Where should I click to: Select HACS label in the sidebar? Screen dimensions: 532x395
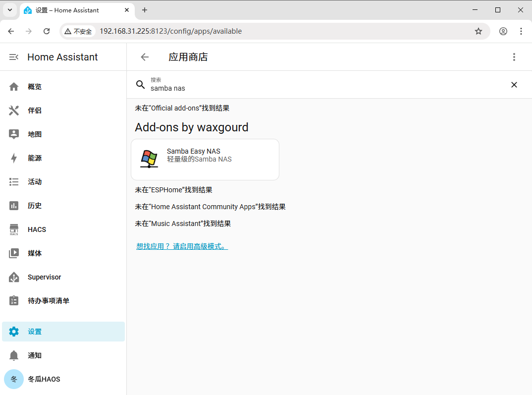pyautogui.click(x=37, y=230)
